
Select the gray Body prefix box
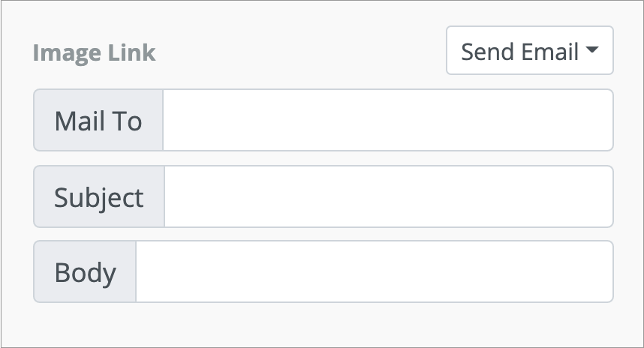coord(85,271)
